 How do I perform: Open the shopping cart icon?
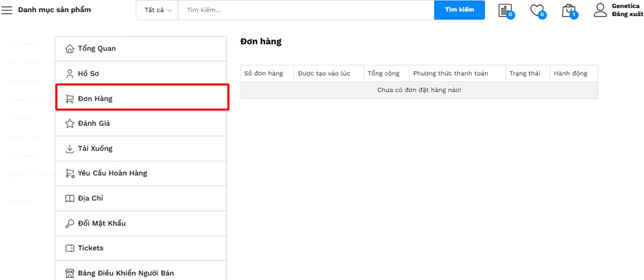pos(568,10)
